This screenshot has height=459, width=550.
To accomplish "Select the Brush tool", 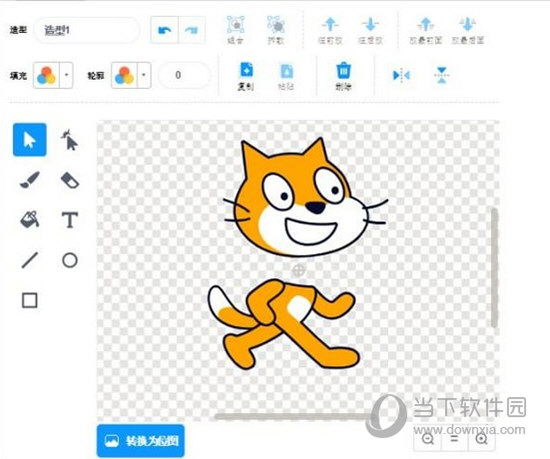I will point(29,180).
